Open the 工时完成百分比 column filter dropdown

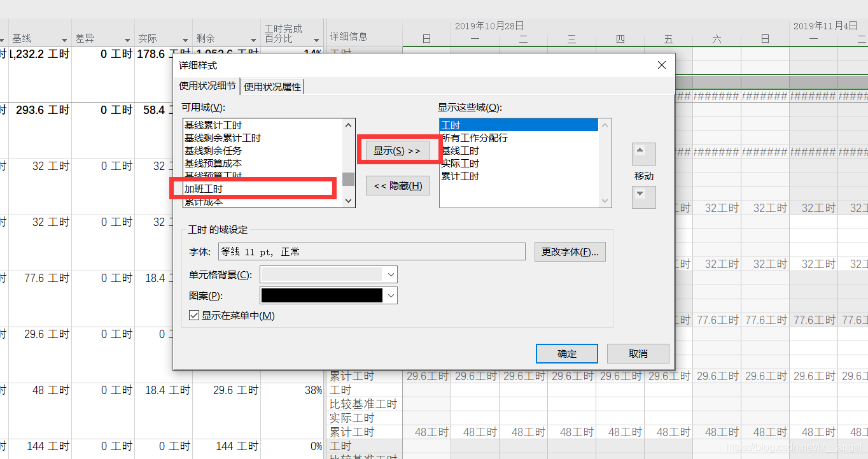click(x=316, y=40)
